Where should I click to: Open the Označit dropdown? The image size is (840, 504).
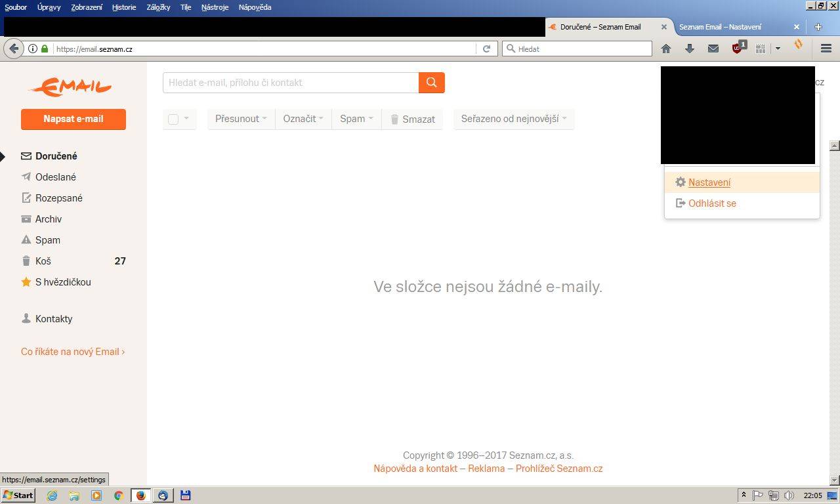coord(303,119)
